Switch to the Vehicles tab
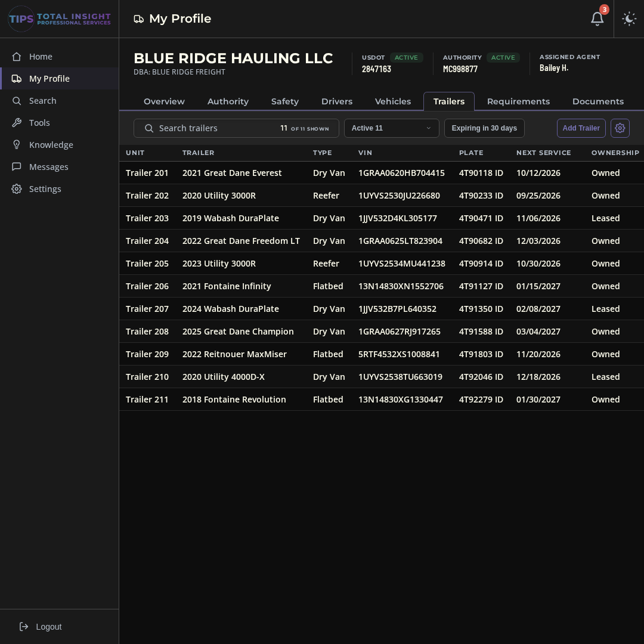The image size is (644, 644). [392, 101]
